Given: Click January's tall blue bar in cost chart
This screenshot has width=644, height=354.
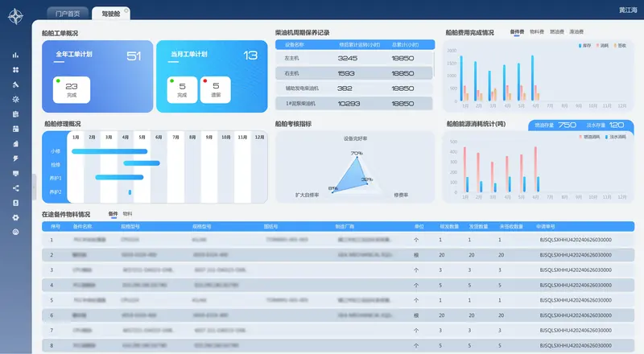Looking at the screenshot, I should click(461, 78).
